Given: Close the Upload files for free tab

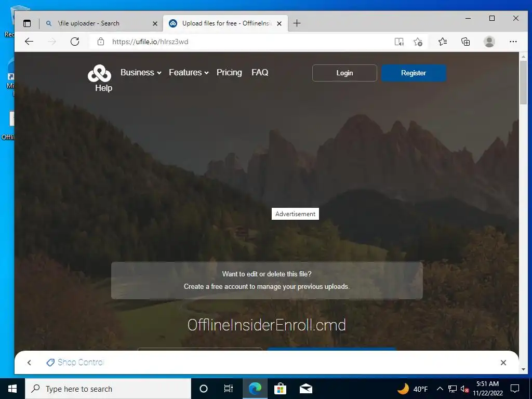Looking at the screenshot, I should click(279, 23).
